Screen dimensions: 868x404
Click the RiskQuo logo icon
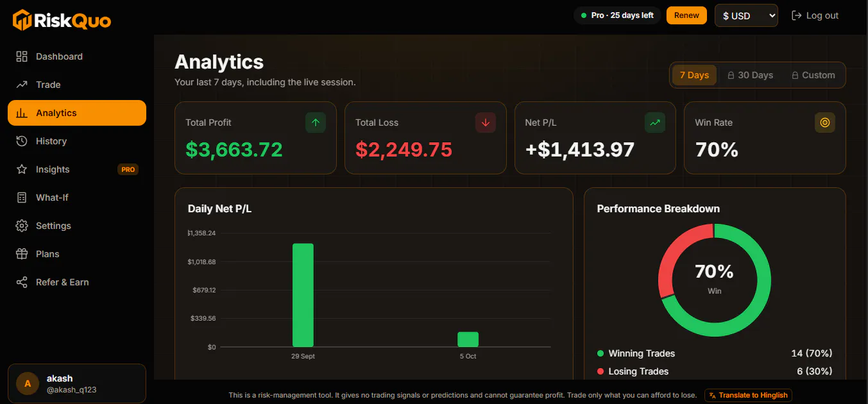22,20
